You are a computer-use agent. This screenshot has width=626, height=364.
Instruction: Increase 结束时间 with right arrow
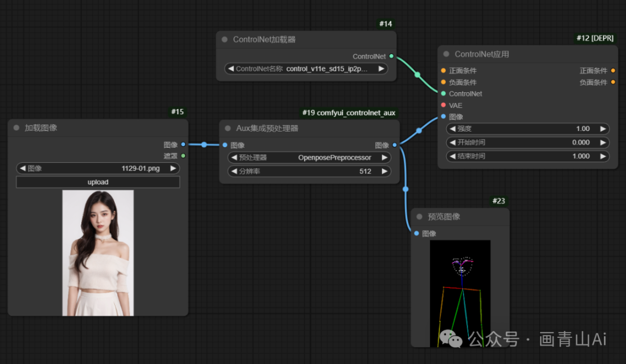(603, 156)
